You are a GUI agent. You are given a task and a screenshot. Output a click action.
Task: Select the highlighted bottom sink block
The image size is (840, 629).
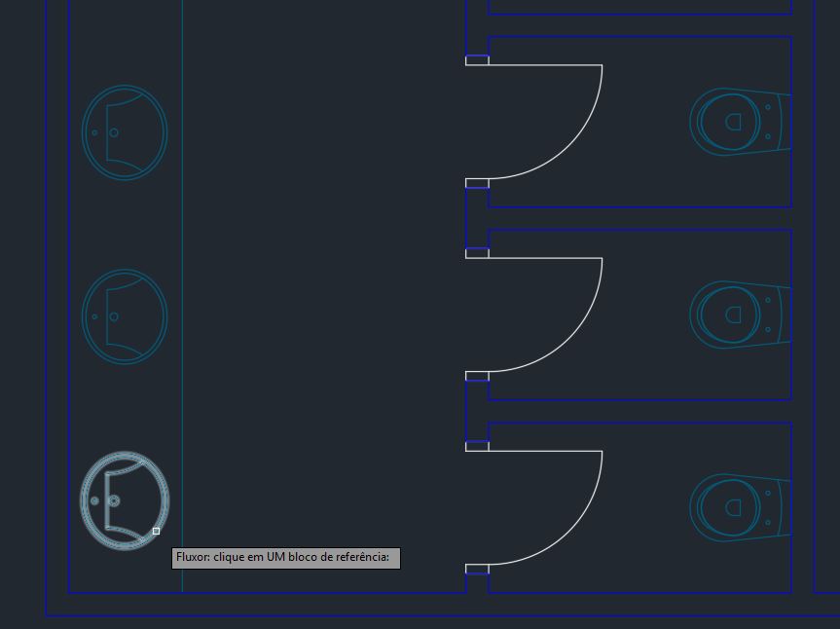pyautogui.click(x=125, y=500)
